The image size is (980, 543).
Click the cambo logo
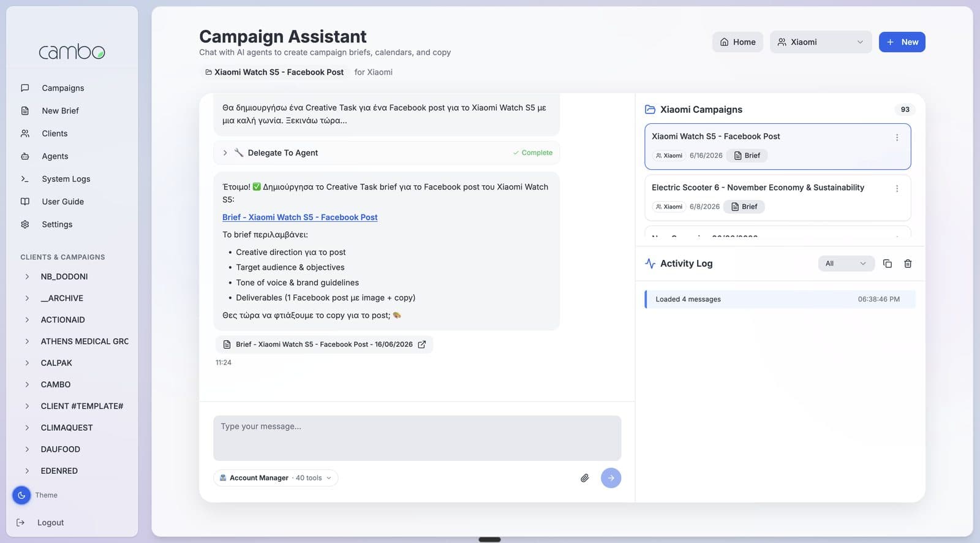[72, 52]
